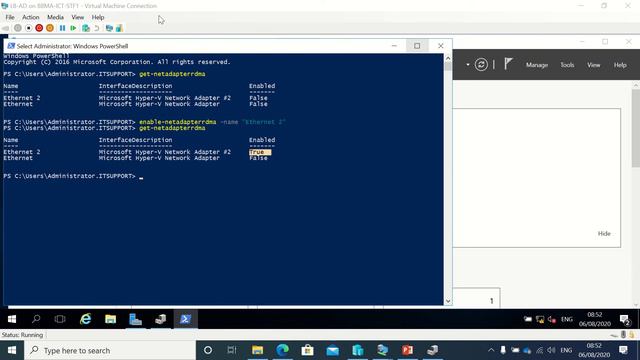
Task: Open the VM Connection View menu
Action: 78,17
